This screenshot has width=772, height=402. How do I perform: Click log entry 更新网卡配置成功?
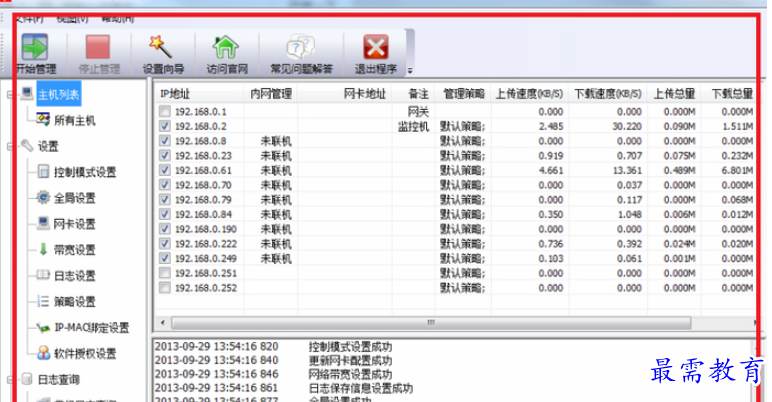tap(350, 360)
